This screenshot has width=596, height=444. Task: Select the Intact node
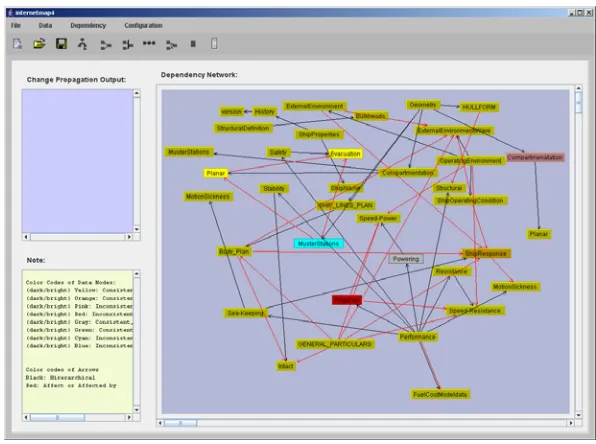click(286, 366)
